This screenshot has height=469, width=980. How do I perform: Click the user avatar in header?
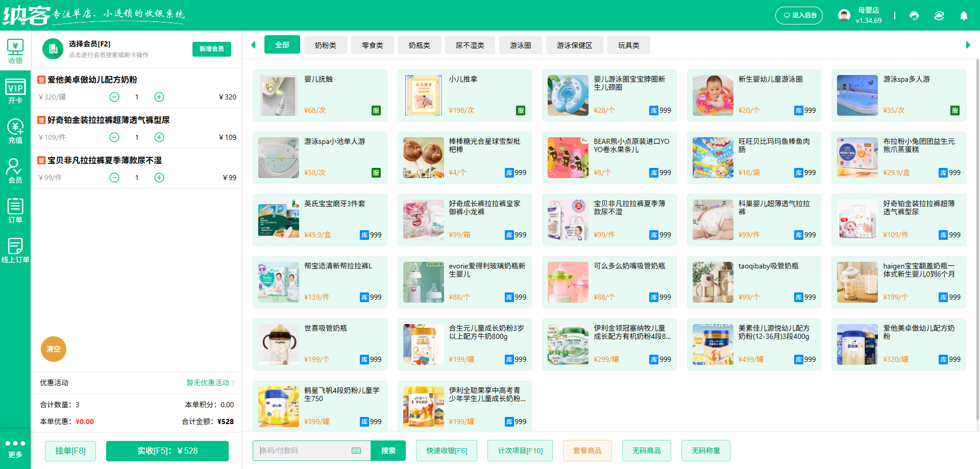point(844,15)
